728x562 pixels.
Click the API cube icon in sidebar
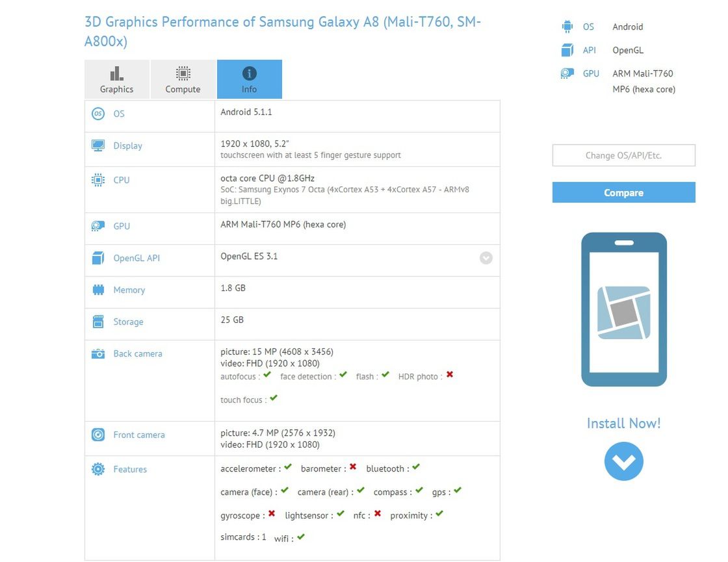click(x=567, y=49)
